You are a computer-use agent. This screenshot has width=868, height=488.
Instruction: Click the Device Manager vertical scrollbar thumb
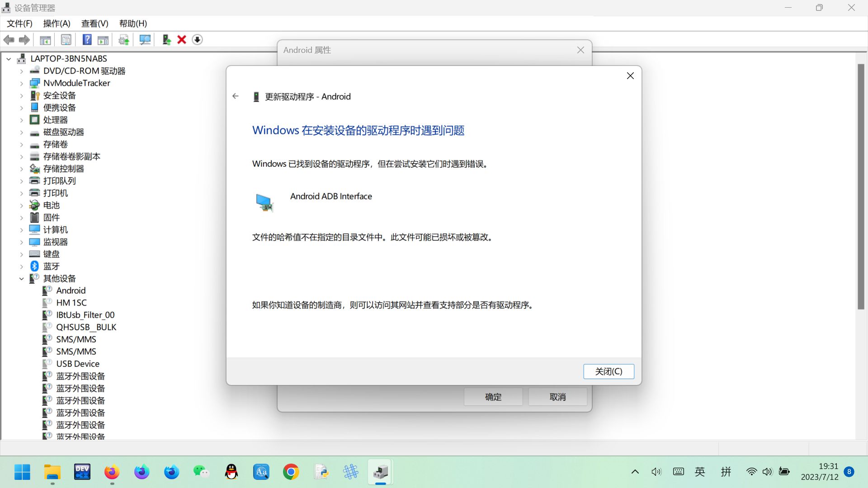[x=861, y=187]
